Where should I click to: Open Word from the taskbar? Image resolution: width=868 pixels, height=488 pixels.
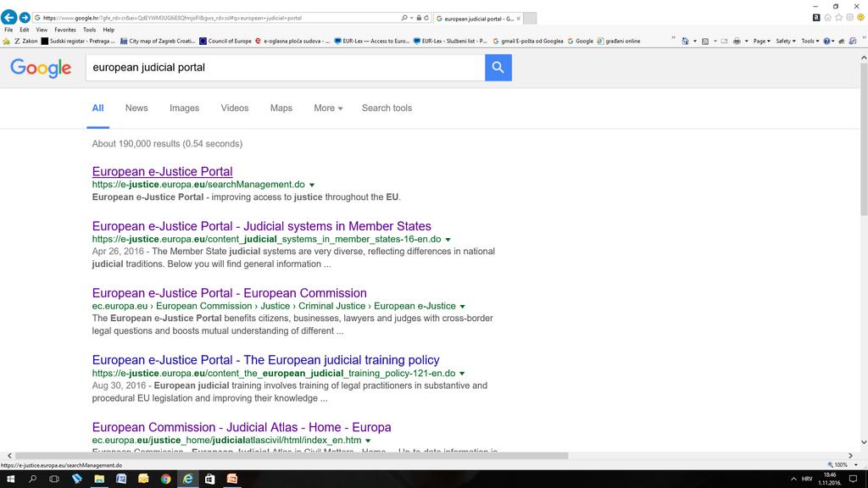click(121, 480)
